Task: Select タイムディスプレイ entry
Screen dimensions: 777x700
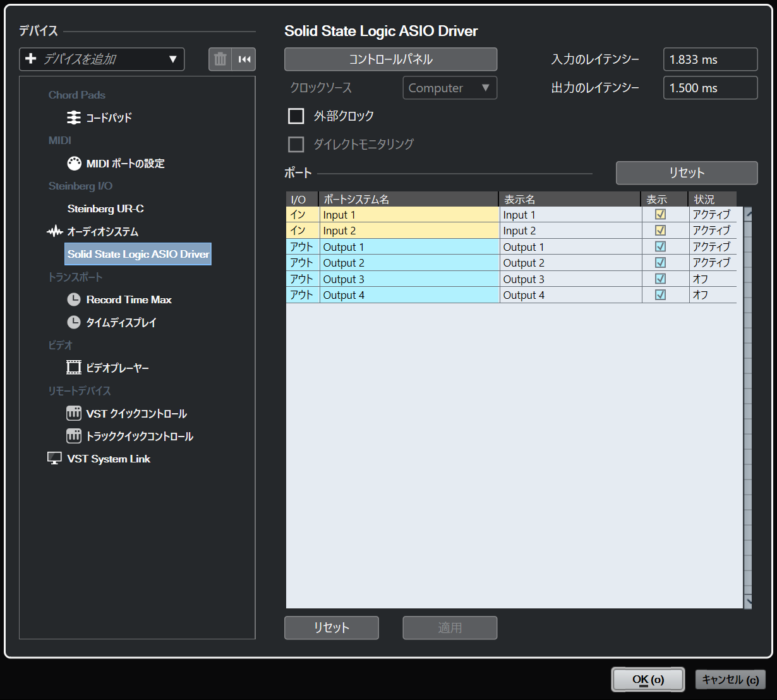Action: [x=121, y=322]
